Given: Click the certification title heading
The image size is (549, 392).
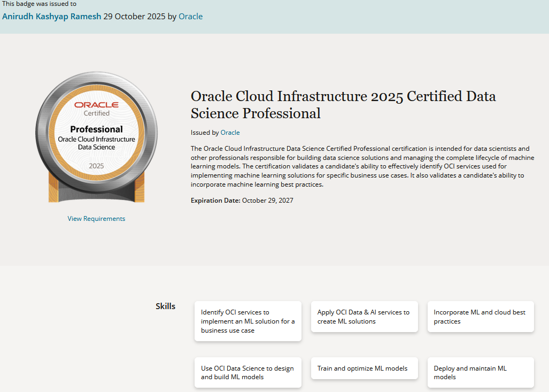Looking at the screenshot, I should [343, 105].
